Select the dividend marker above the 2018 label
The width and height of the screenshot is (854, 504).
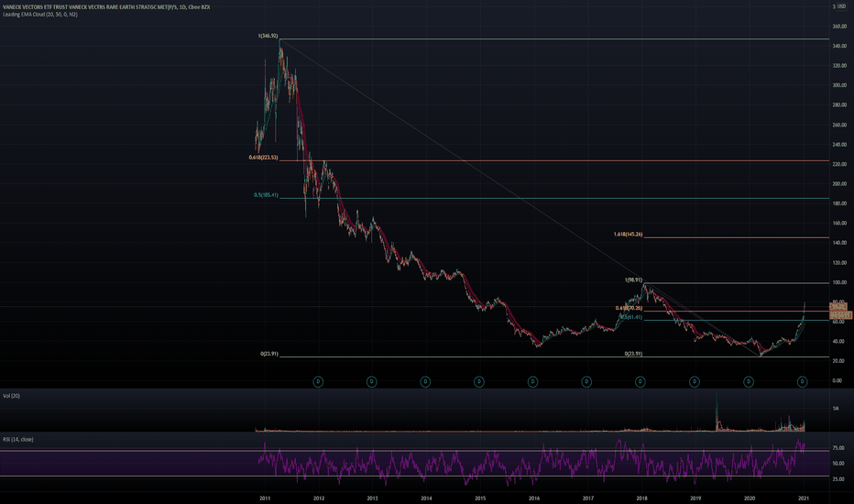[x=640, y=382]
